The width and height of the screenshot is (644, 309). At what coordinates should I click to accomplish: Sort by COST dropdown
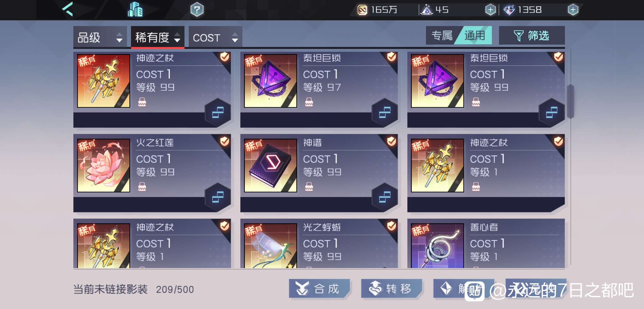tap(215, 37)
